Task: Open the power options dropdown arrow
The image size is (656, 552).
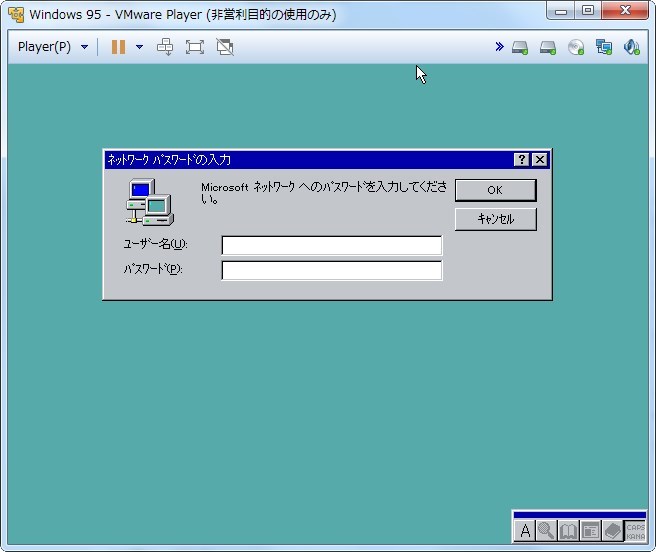Action: (139, 47)
